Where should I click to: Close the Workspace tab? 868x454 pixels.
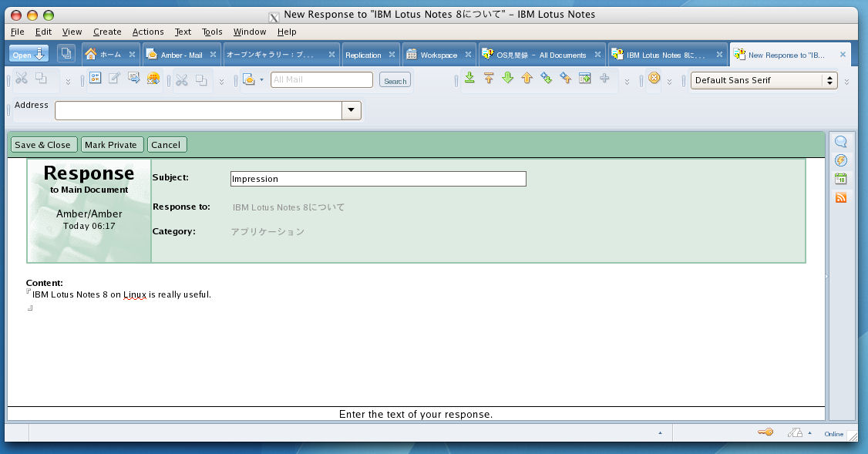[469, 54]
